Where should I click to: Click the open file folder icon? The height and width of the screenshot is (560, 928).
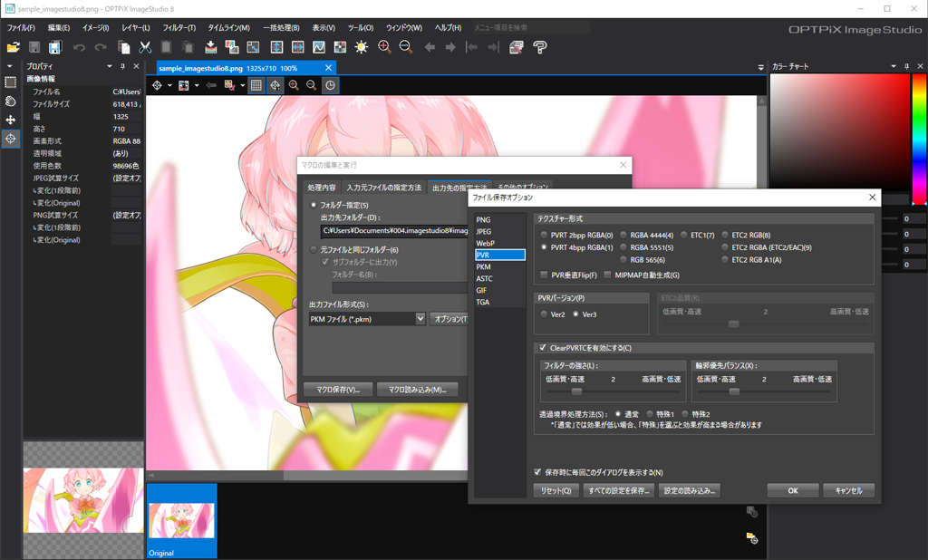tap(13, 47)
